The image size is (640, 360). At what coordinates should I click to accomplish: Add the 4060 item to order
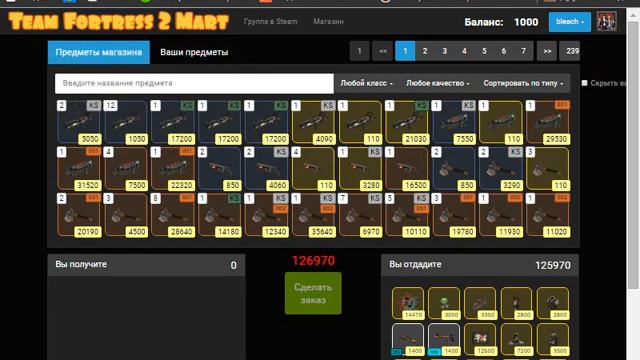267,169
